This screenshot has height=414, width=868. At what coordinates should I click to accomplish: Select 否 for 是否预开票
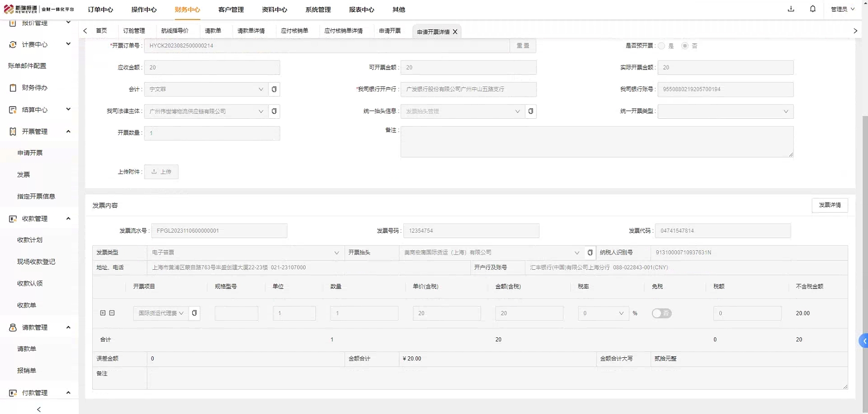[x=685, y=46]
